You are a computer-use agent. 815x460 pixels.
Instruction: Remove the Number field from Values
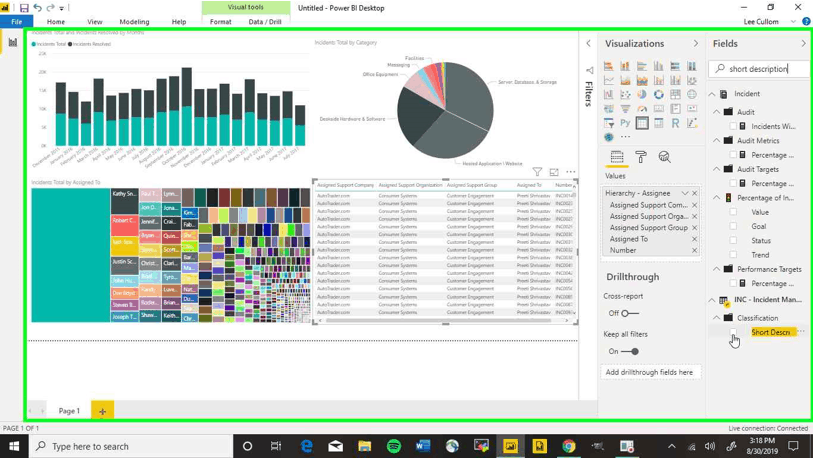pyautogui.click(x=694, y=251)
